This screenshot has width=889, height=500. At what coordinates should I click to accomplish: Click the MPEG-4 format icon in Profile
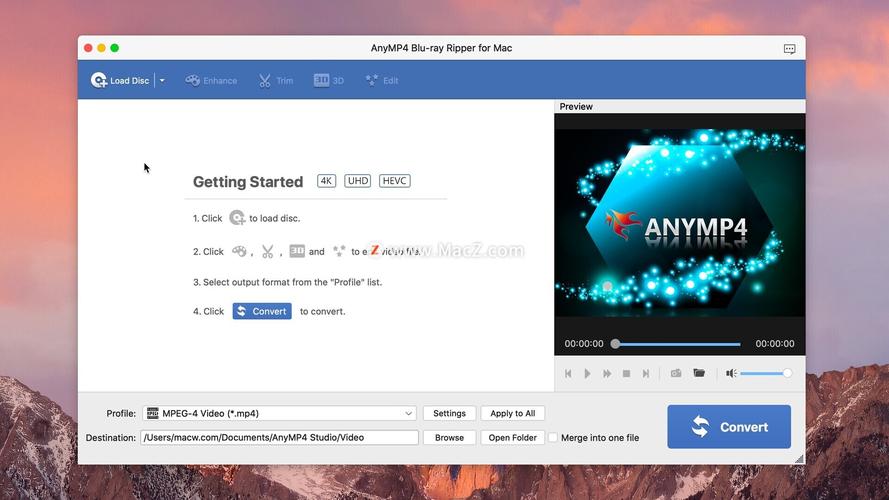tap(153, 413)
